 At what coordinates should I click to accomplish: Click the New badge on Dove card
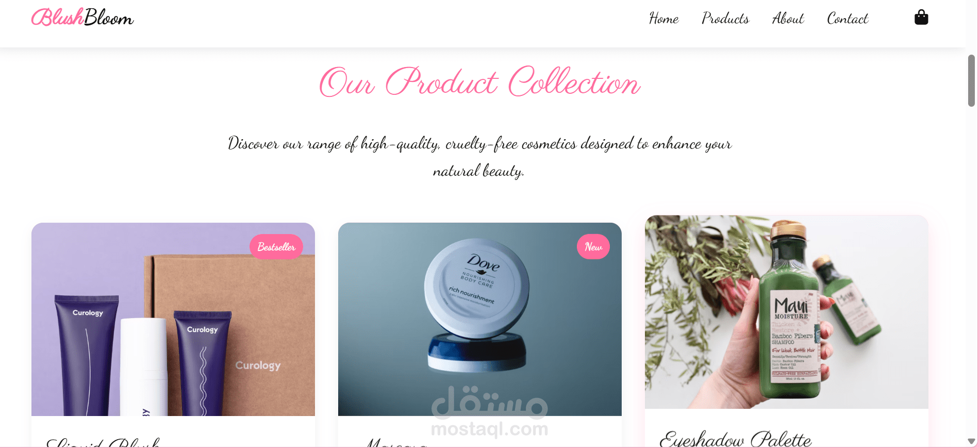point(593,247)
